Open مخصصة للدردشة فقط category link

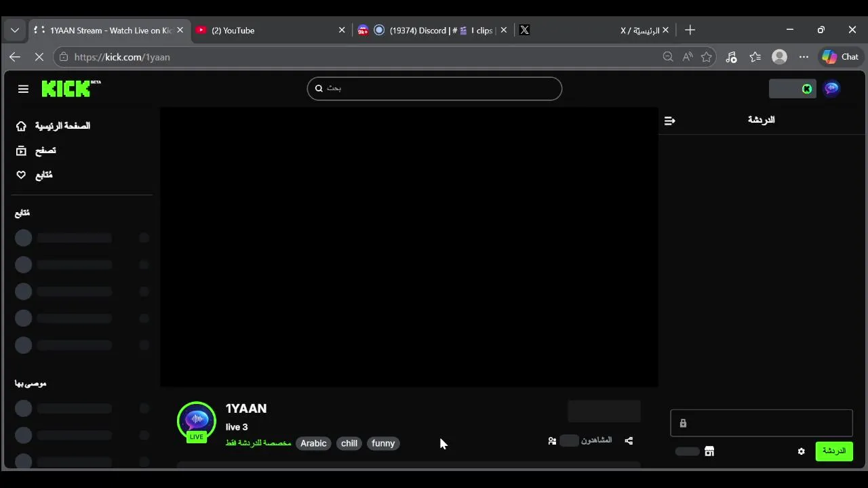(258, 443)
